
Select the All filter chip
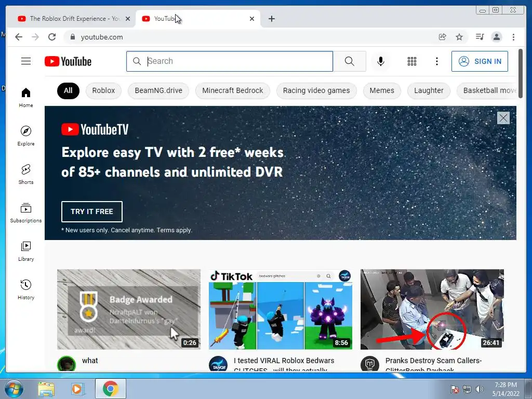click(x=68, y=90)
